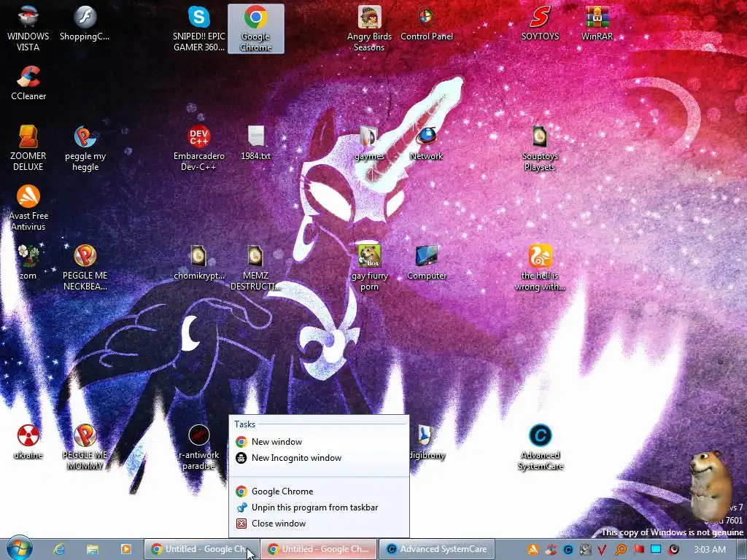Select the Network desktop icon
747x560 pixels.
426,143
